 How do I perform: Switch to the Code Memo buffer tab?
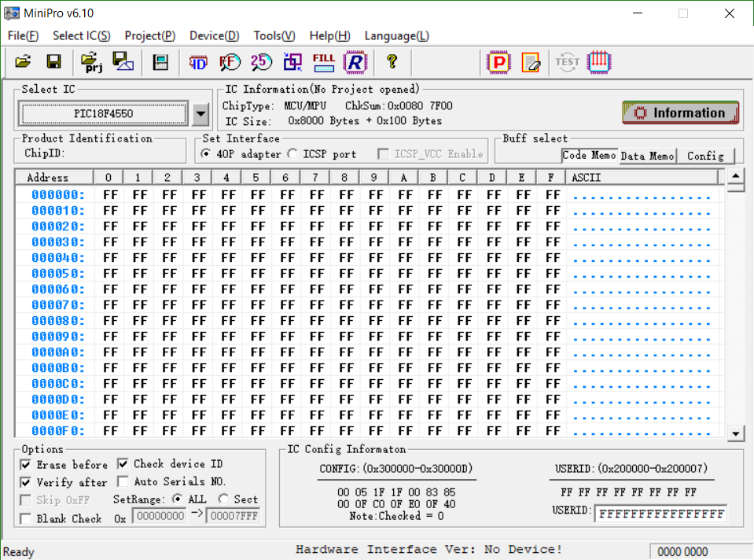(590, 156)
